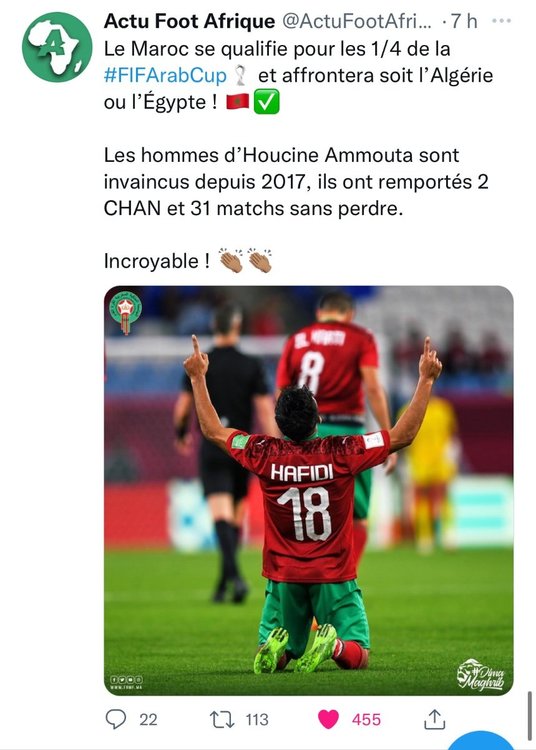This screenshot has height=750, width=536.
Task: Click the reply speech bubble icon
Action: coord(116,719)
